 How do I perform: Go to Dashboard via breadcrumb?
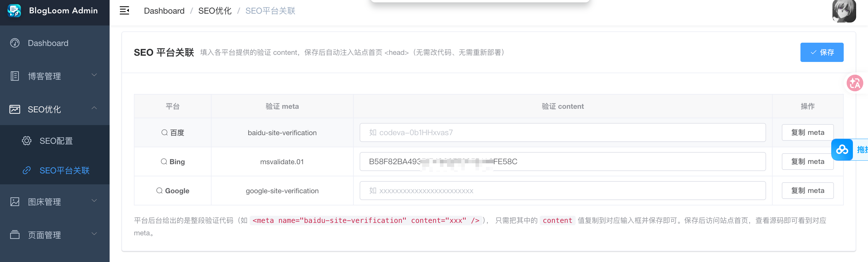(164, 11)
